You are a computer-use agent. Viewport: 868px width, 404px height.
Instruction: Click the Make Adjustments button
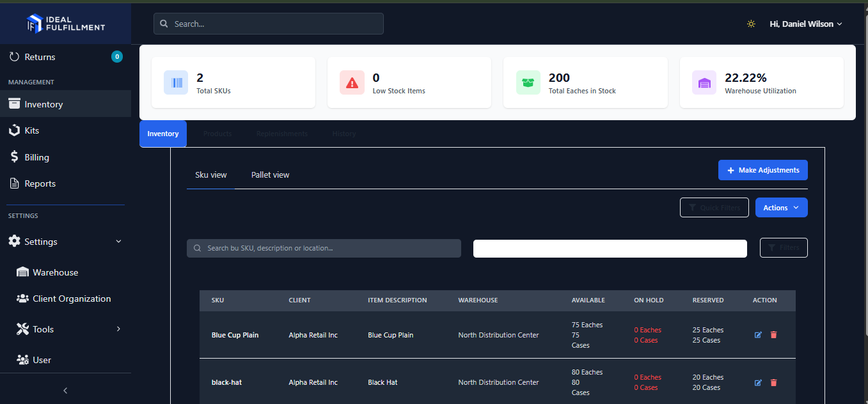[763, 170]
